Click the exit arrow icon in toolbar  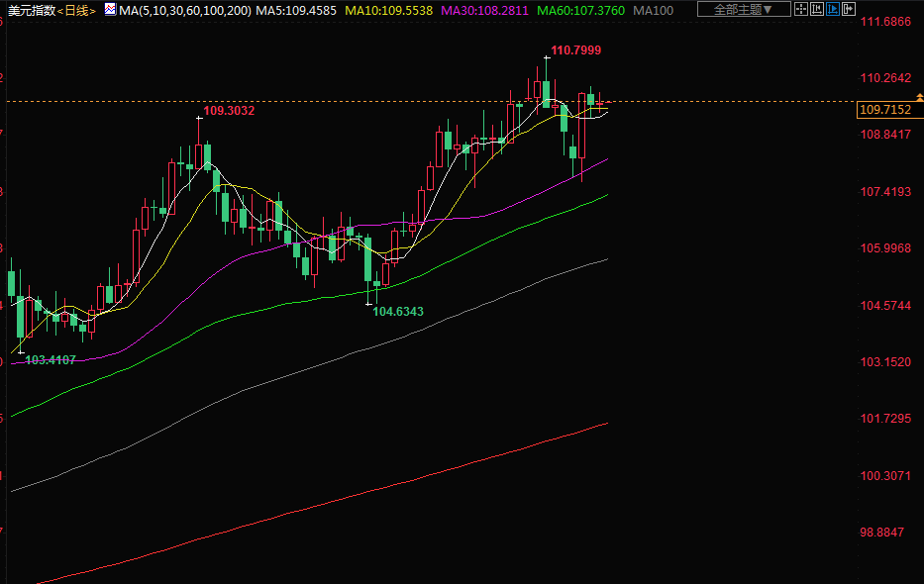point(849,10)
